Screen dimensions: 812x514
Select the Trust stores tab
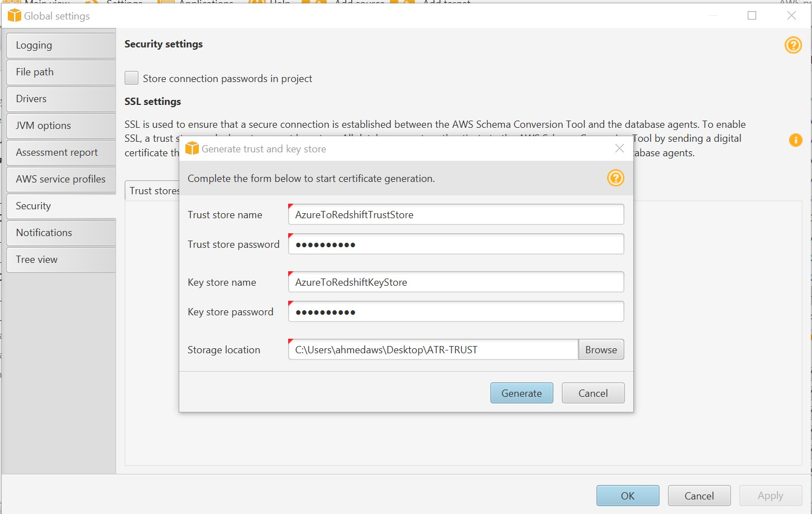tap(152, 190)
